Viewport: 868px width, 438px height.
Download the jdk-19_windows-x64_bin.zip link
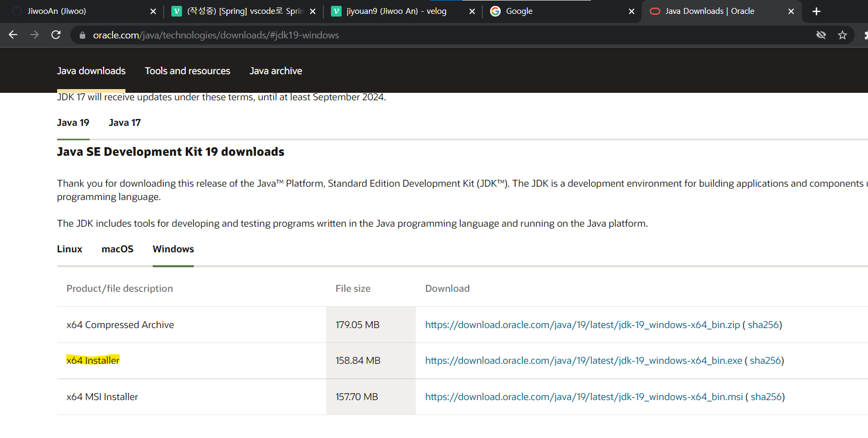582,325
